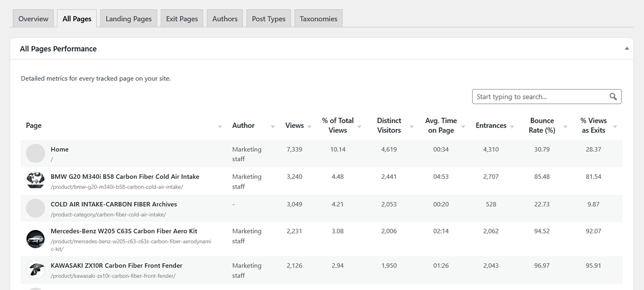Click the Kawasaki row views value 2,126
644x290 pixels.
pyautogui.click(x=295, y=266)
